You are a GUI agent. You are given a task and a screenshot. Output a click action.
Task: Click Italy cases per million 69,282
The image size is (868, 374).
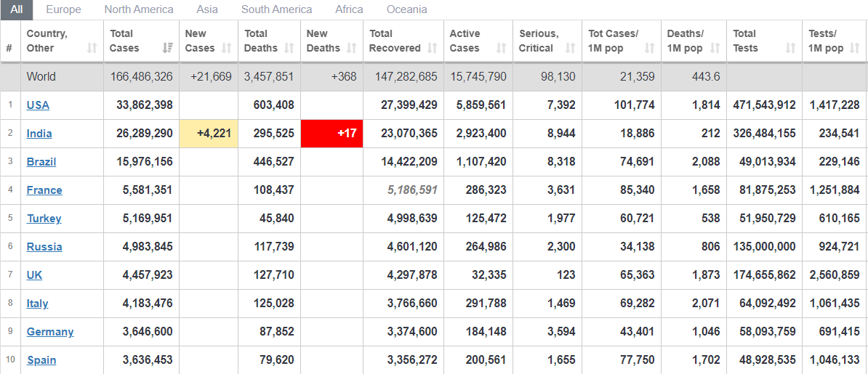pos(637,304)
